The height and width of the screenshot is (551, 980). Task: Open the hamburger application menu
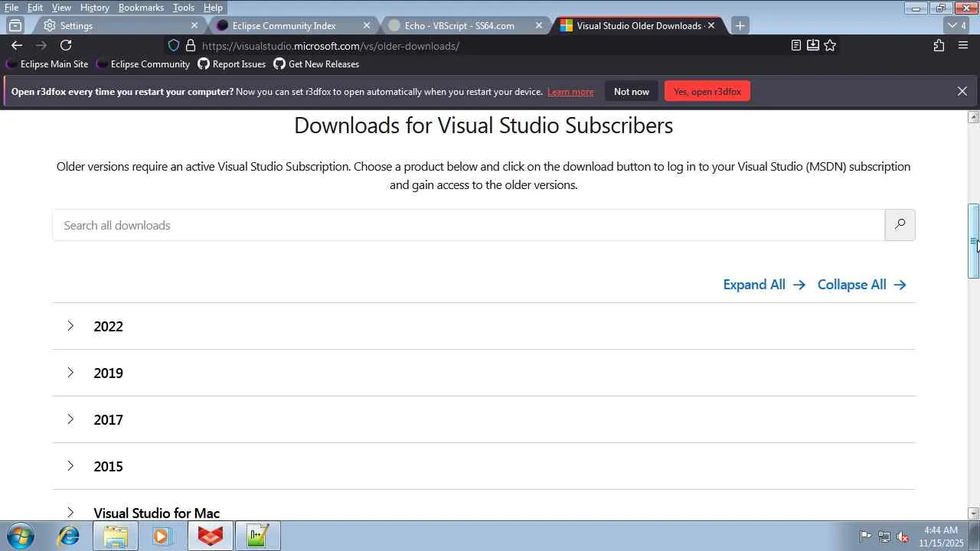tap(963, 46)
